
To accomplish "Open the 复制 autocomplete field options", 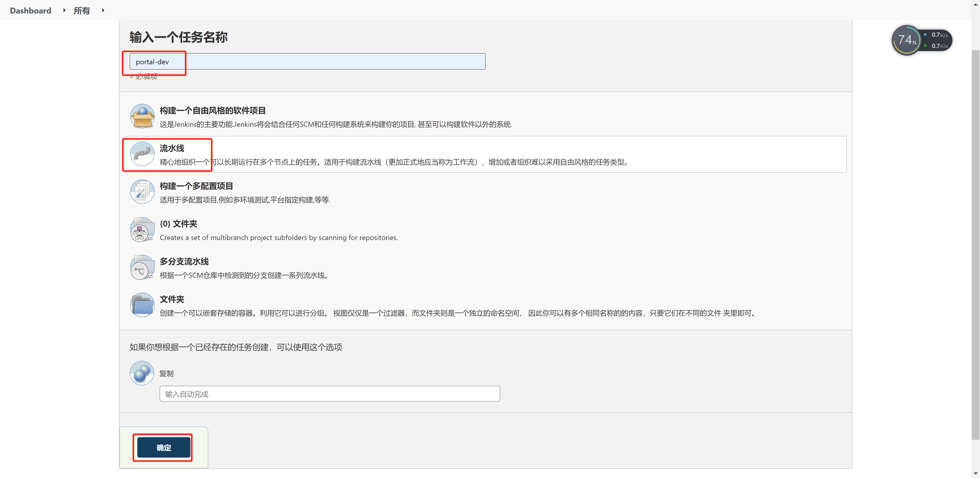I will 329,394.
